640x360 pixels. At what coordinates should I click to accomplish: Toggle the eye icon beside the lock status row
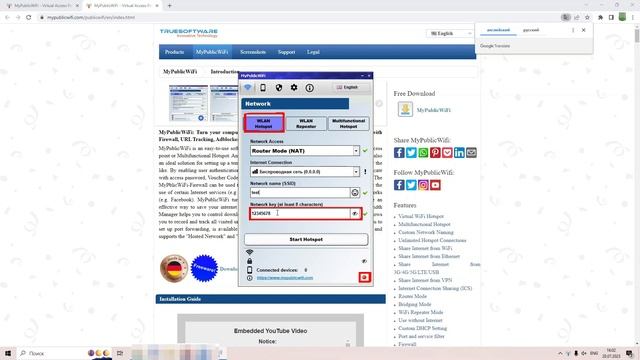click(364, 261)
